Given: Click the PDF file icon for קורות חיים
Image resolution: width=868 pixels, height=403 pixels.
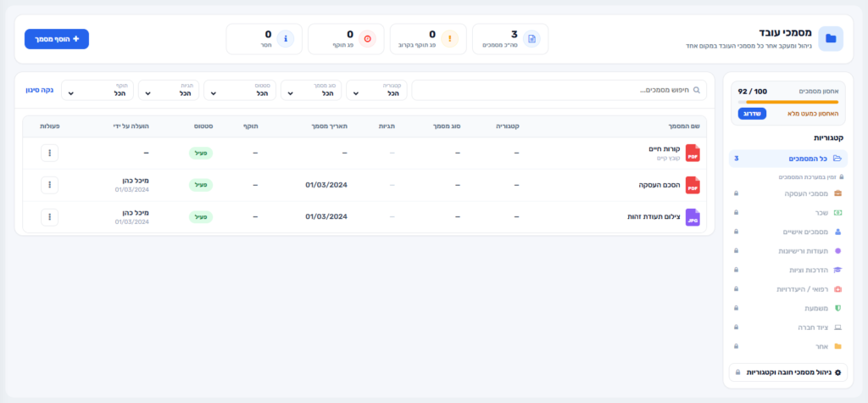Looking at the screenshot, I should [x=693, y=153].
